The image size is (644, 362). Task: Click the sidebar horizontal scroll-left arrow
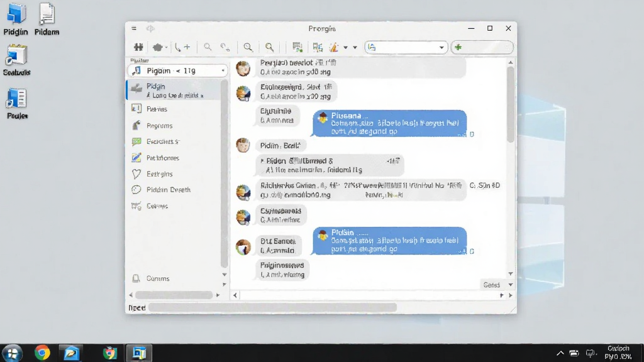(131, 295)
